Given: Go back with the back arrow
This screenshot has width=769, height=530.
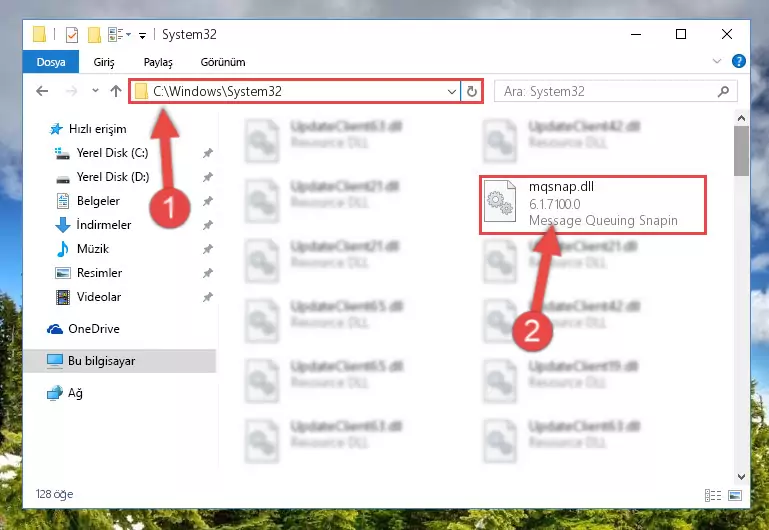Looking at the screenshot, I should click(42, 91).
